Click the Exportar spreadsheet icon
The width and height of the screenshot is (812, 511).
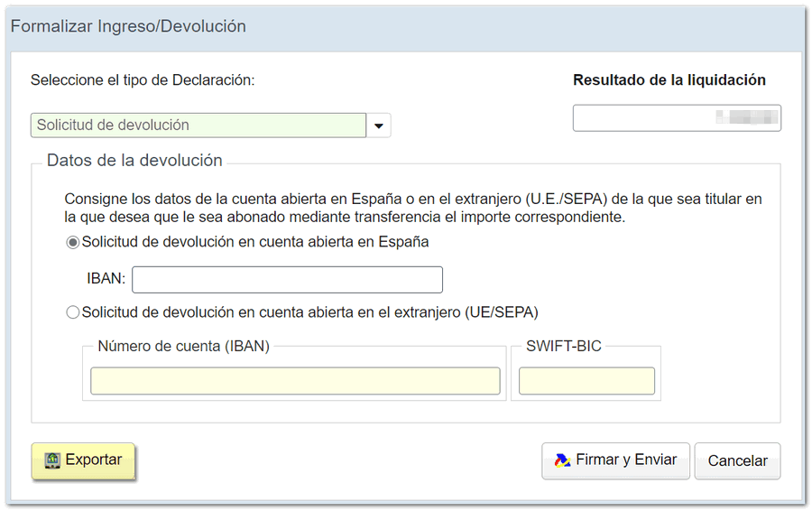[x=52, y=460]
